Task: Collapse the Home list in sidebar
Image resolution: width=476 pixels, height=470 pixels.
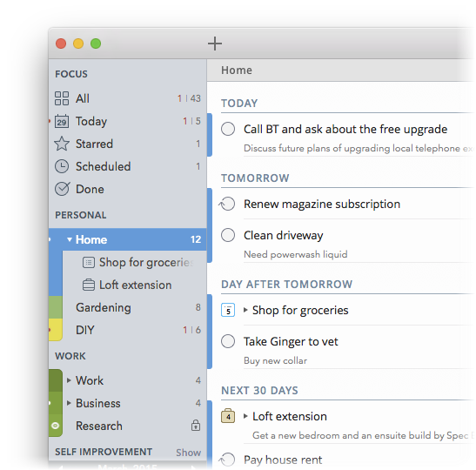Action: [70, 239]
